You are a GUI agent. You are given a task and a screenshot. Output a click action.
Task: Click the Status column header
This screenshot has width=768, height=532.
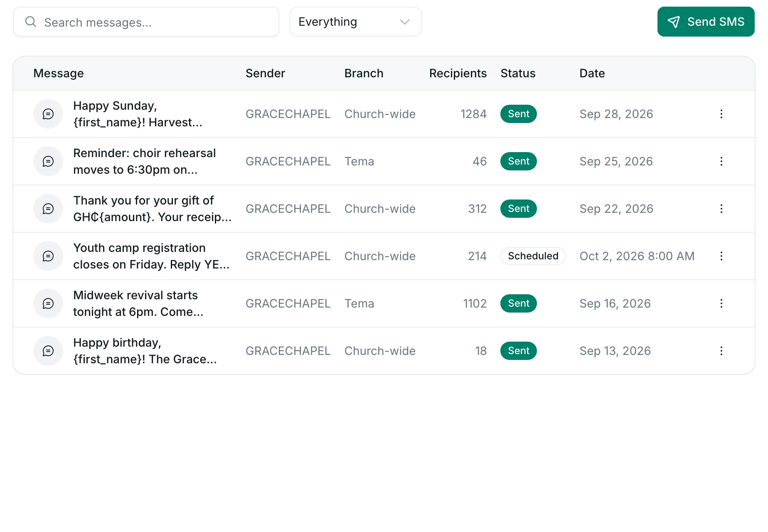pyautogui.click(x=518, y=73)
